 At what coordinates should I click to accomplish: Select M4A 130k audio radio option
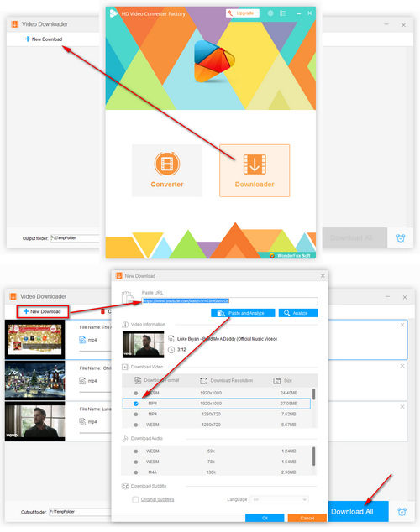[x=136, y=472]
